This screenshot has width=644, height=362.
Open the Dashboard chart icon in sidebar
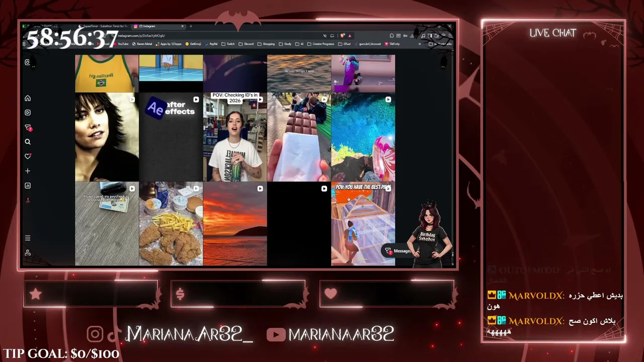click(28, 186)
